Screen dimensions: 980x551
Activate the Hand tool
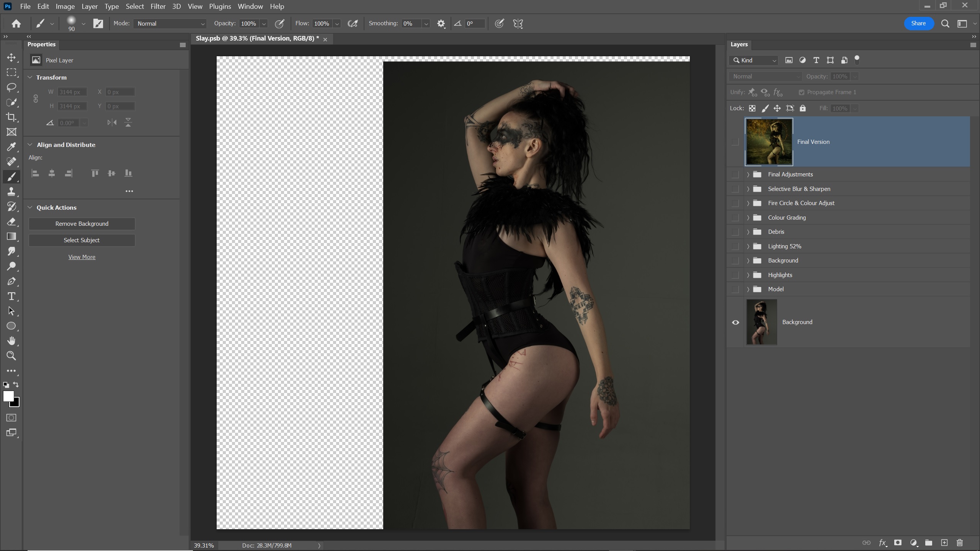[x=11, y=341]
